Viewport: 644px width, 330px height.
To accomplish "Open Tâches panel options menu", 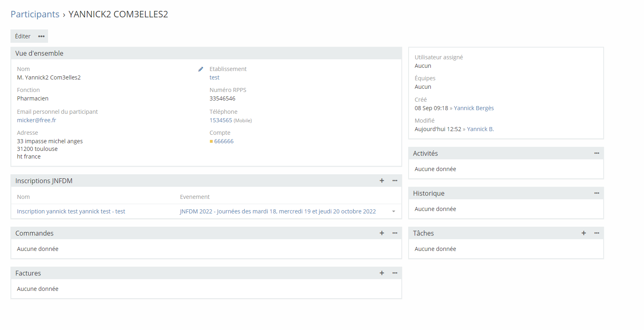I will (x=597, y=233).
